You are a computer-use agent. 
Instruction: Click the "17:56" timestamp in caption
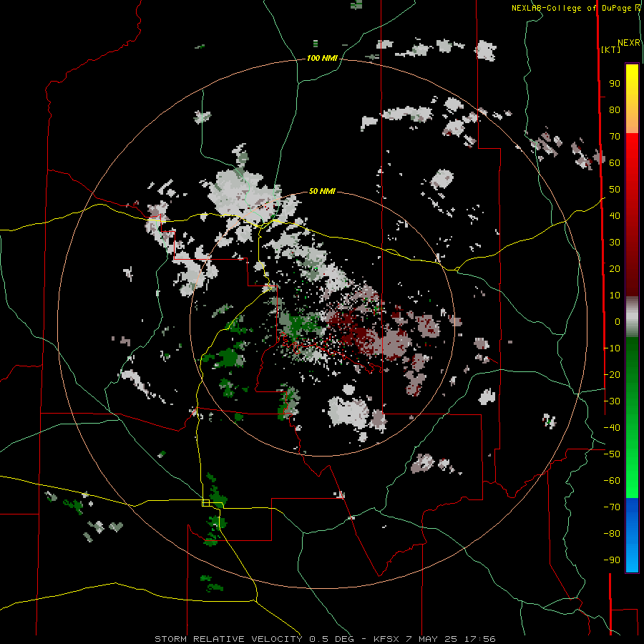pyautogui.click(x=480, y=639)
